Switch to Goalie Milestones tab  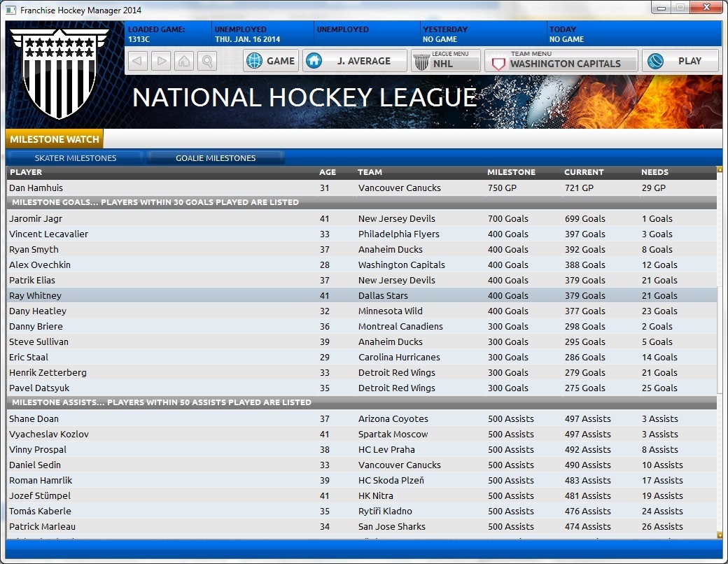(x=216, y=158)
